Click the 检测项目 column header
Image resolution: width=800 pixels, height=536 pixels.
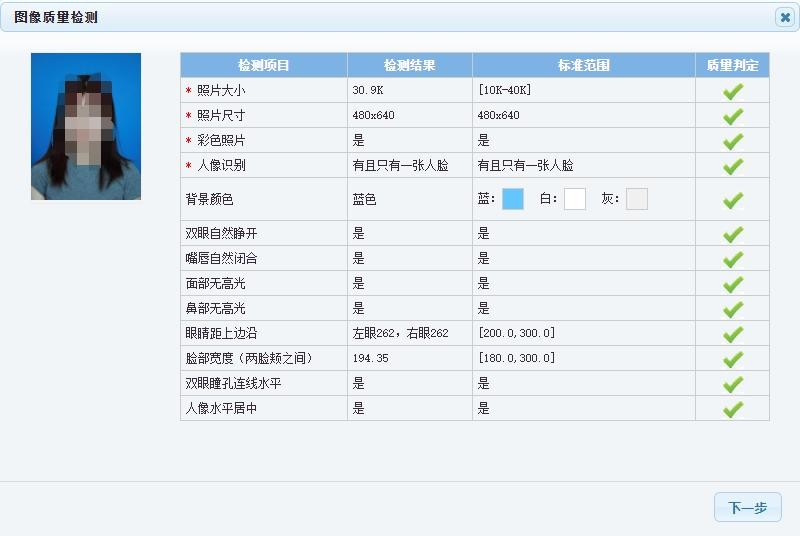(x=264, y=65)
